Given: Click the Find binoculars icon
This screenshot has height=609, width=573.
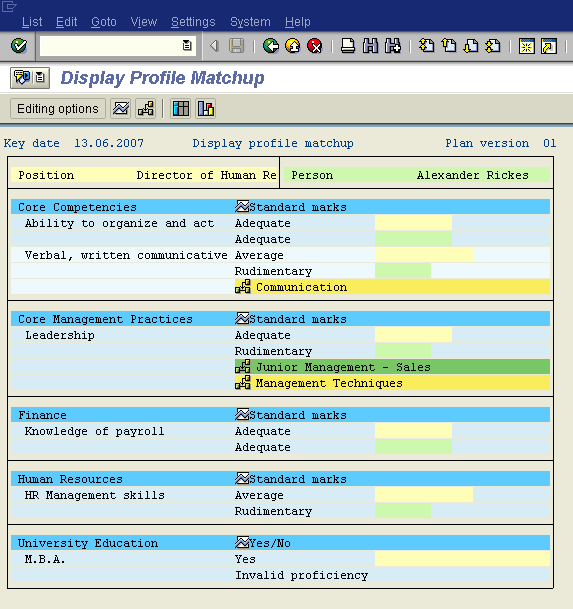Looking at the screenshot, I should point(370,46).
